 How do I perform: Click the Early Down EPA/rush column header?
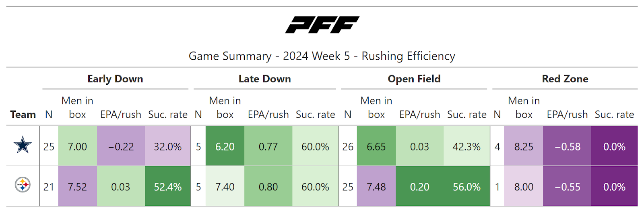(121, 115)
